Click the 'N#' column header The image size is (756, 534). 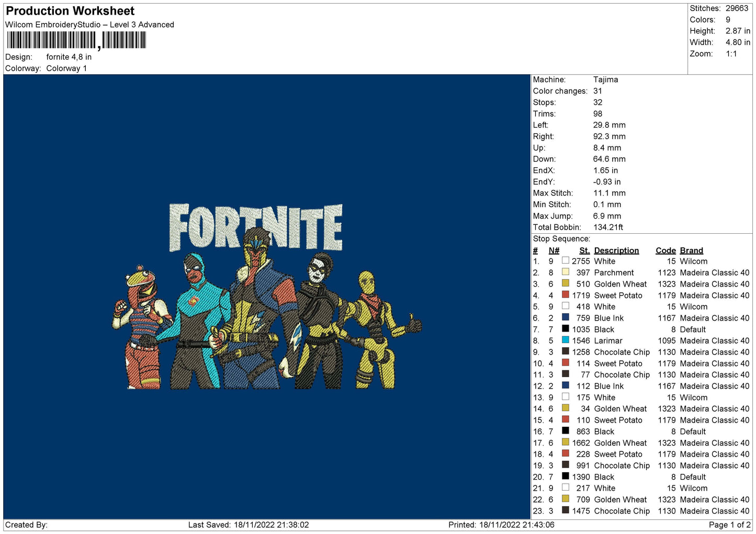554,251
